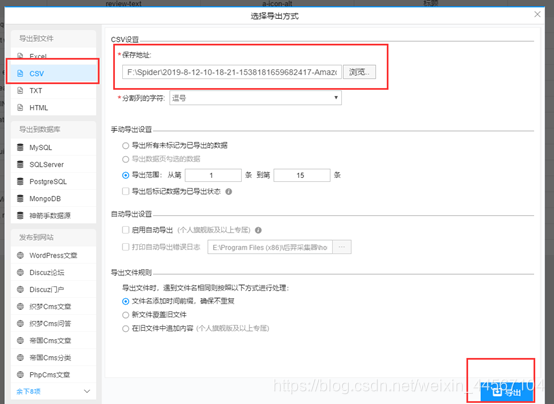Viewport: 554px width, 404px height.
Task: Publish to PhpCms文章
Action: click(x=53, y=374)
